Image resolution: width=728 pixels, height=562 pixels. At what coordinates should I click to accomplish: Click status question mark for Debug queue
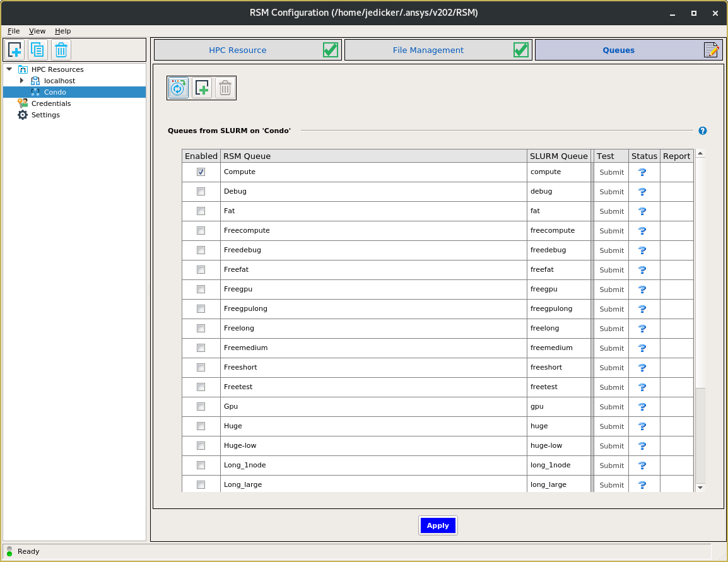(x=643, y=192)
